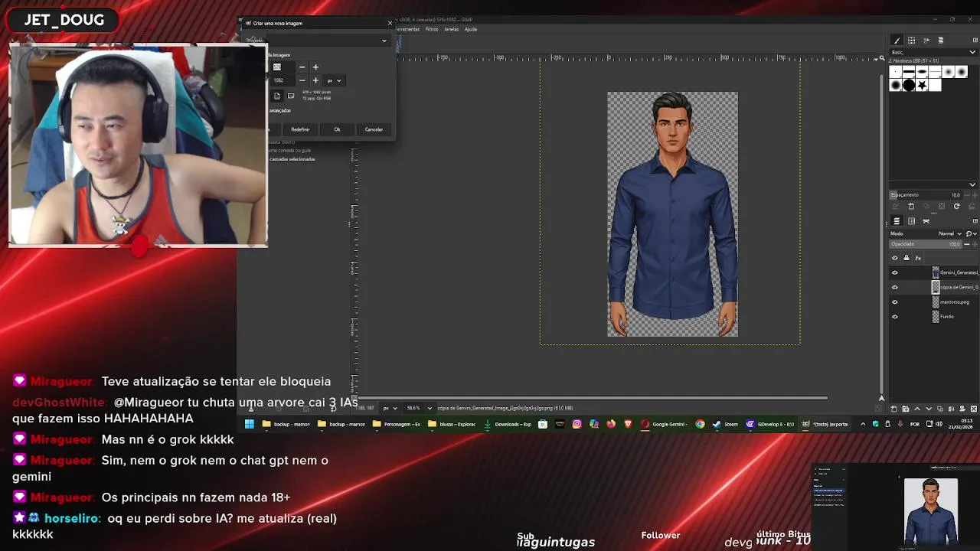Switch to GDevelop 5 taskbar window

[x=770, y=424]
